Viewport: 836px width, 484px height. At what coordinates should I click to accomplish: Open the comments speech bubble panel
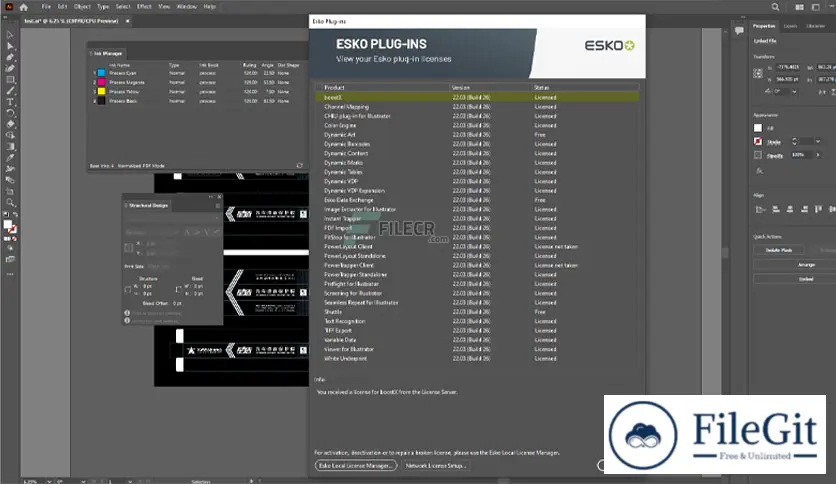click(x=739, y=30)
